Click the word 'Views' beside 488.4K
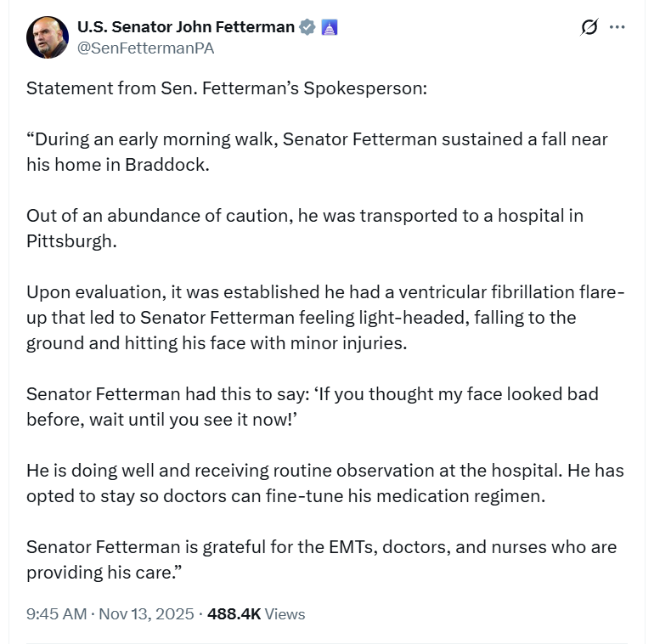 click(x=285, y=613)
